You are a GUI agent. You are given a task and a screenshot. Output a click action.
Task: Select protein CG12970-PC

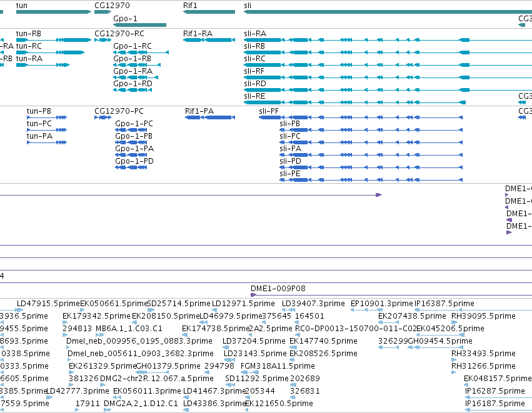pyautogui.click(x=103, y=117)
